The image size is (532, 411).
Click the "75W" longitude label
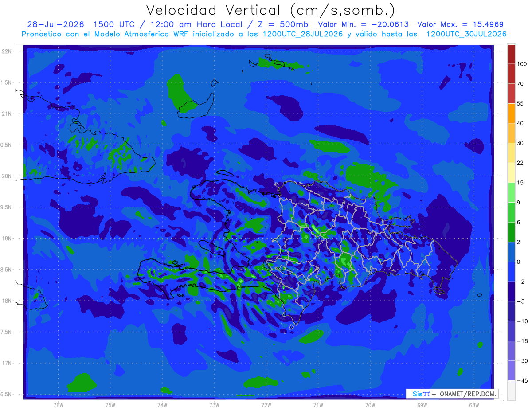tap(110, 405)
